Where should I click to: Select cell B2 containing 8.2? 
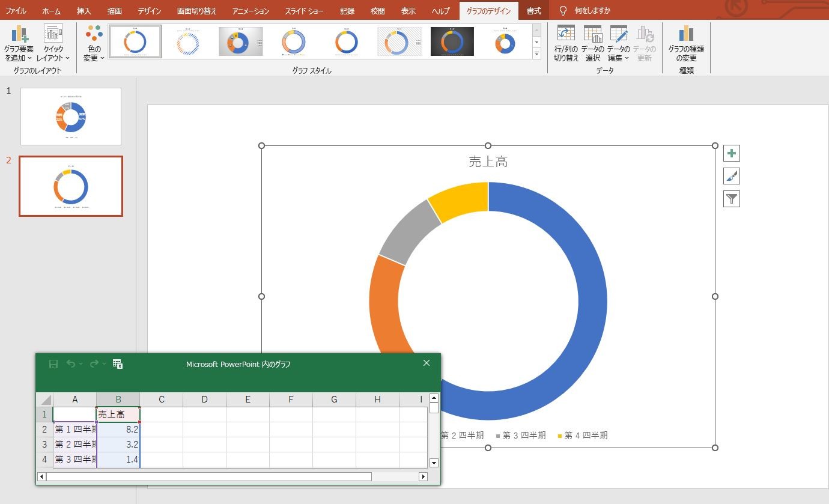click(118, 430)
